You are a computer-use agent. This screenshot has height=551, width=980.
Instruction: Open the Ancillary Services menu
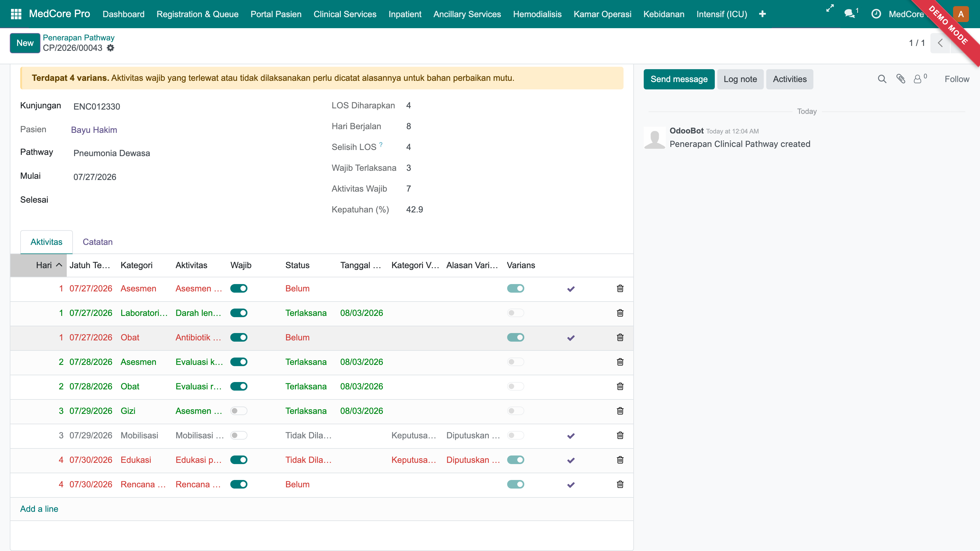[467, 14]
